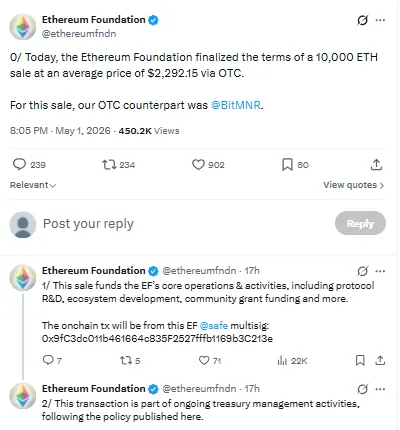Open three-dot menu on the 2/ reply

tap(380, 389)
